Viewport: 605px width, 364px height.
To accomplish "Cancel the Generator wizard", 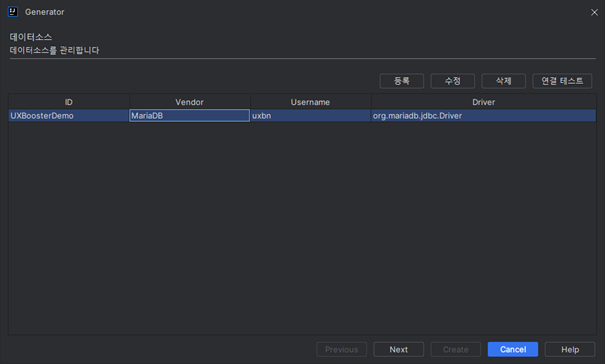I will [513, 349].
